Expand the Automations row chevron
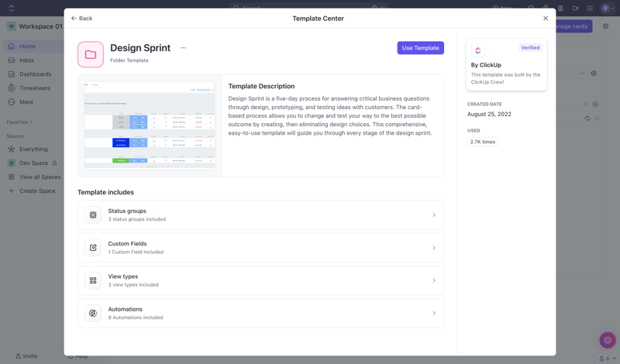This screenshot has height=364, width=620. (x=434, y=314)
